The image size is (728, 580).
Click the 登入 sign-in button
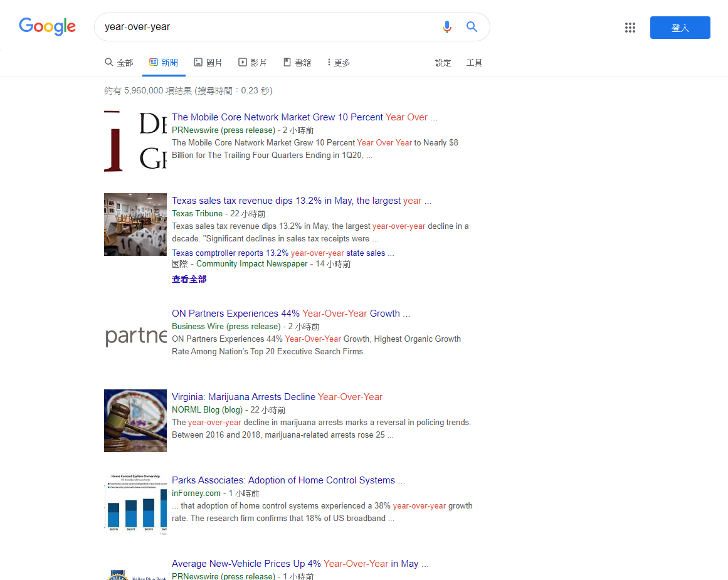click(680, 28)
